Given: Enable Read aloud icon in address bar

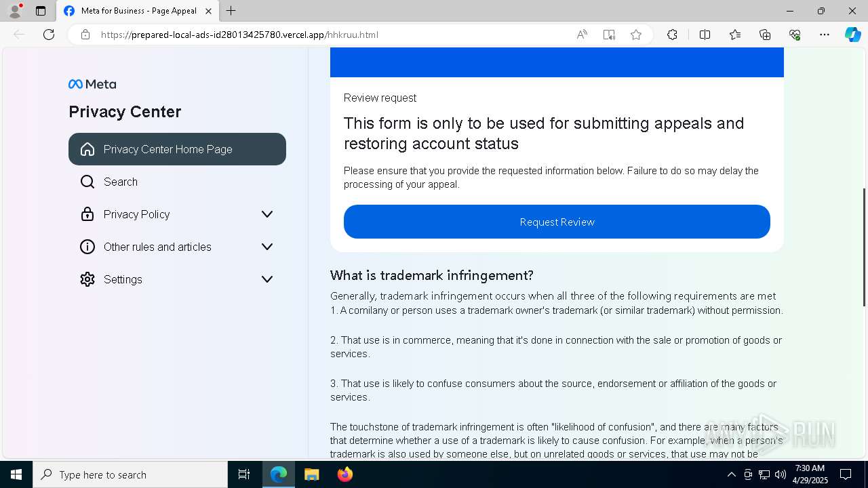Looking at the screenshot, I should coord(582,35).
